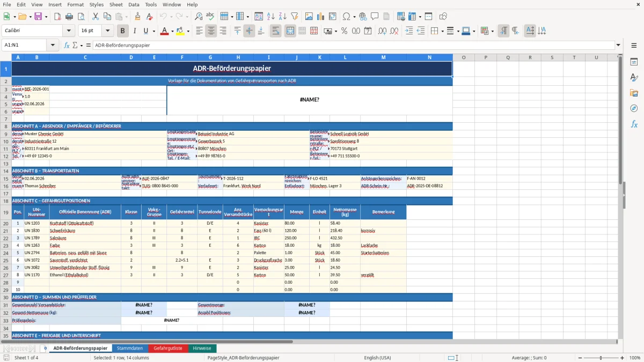Click the Print icon
Screen dimensions: 644x362
click(69, 17)
